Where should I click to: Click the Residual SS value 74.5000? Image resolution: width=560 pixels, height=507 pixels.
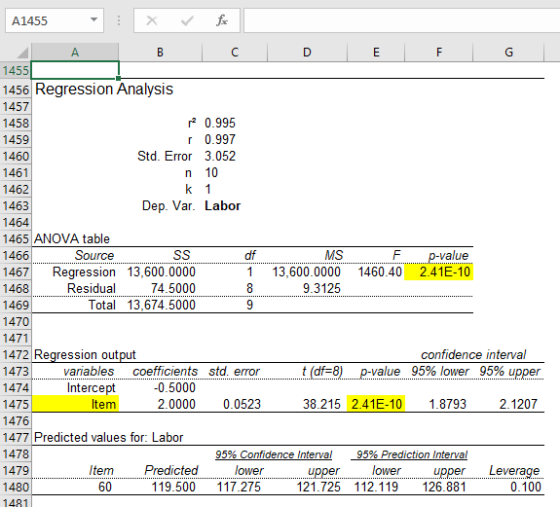click(x=173, y=288)
